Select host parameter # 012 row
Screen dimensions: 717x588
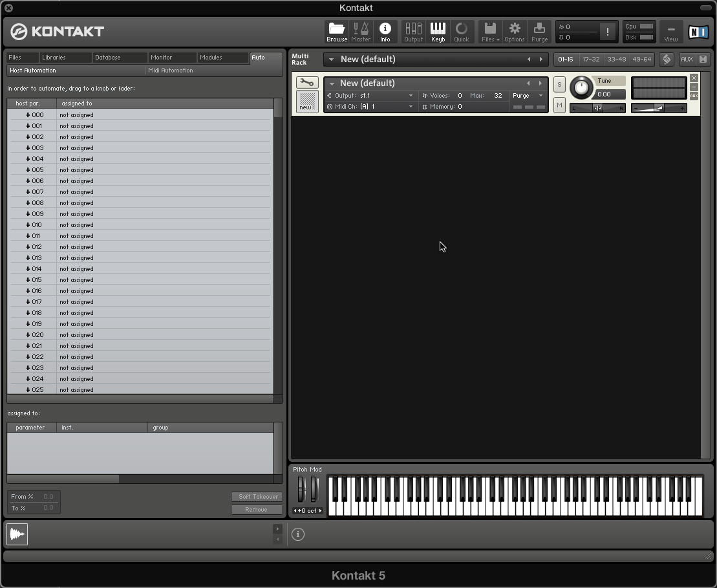(140, 246)
